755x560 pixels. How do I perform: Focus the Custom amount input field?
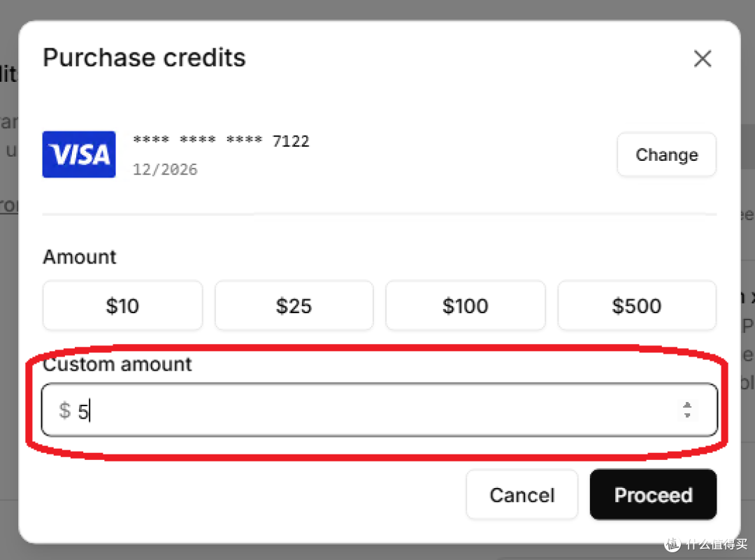[x=380, y=410]
